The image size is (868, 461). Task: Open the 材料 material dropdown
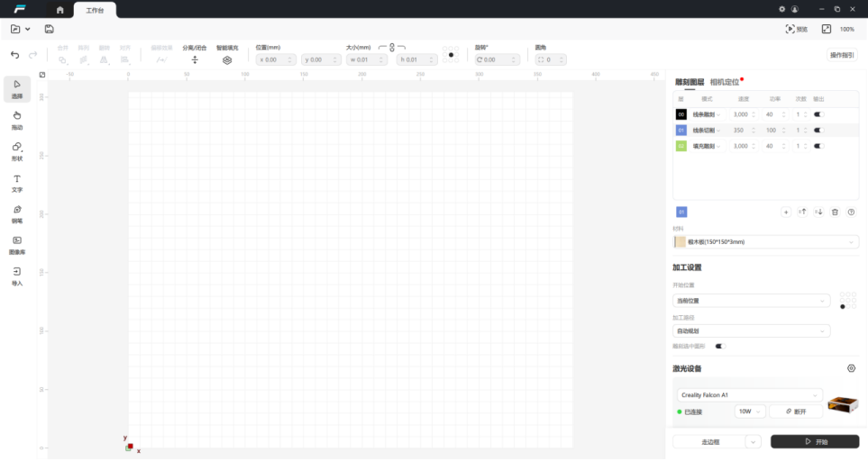tap(765, 241)
